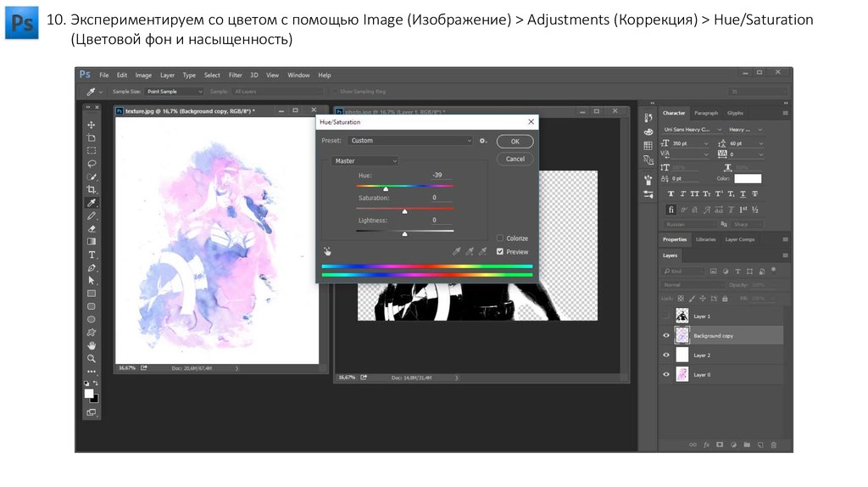The width and height of the screenshot is (868, 487).
Task: Enable the Colorize checkbox
Action: (500, 238)
